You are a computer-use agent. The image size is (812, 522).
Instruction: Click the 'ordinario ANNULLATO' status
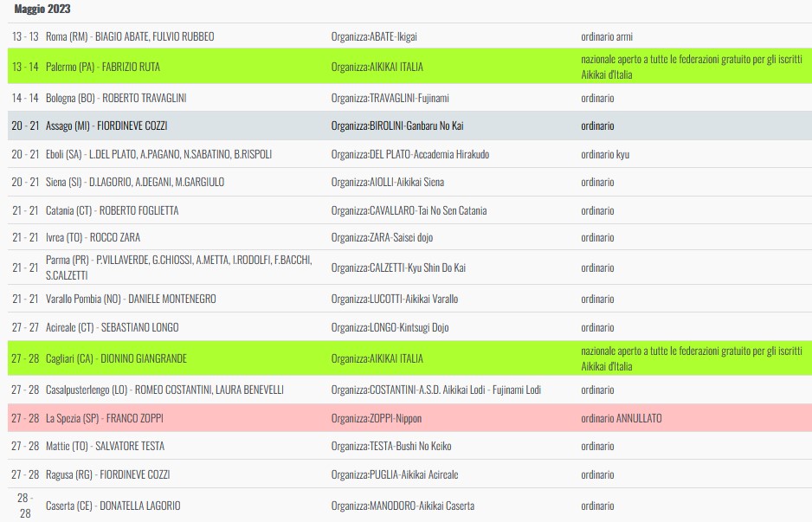pyautogui.click(x=621, y=418)
